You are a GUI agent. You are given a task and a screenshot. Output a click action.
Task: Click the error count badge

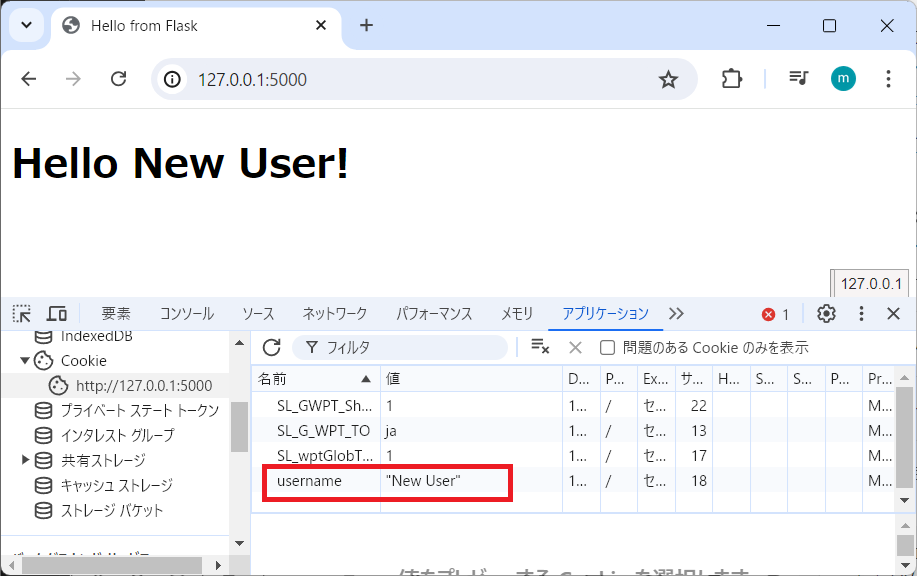click(x=776, y=314)
